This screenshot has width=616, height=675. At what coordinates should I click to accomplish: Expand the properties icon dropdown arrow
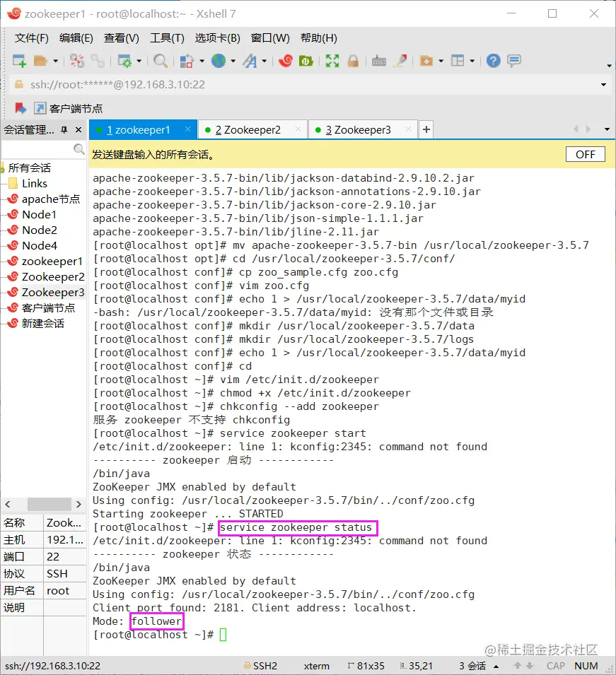pos(139,61)
